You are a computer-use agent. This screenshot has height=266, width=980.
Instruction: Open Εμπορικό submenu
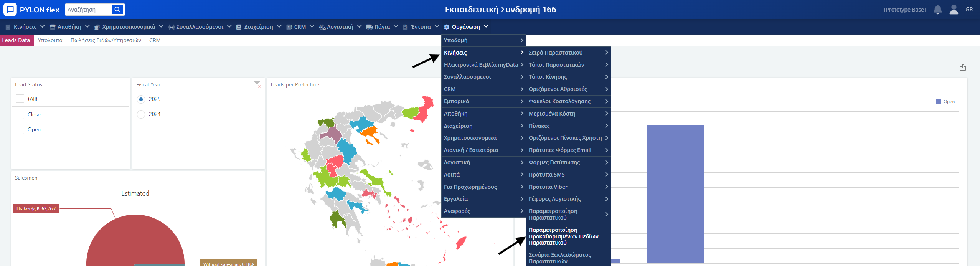point(483,101)
